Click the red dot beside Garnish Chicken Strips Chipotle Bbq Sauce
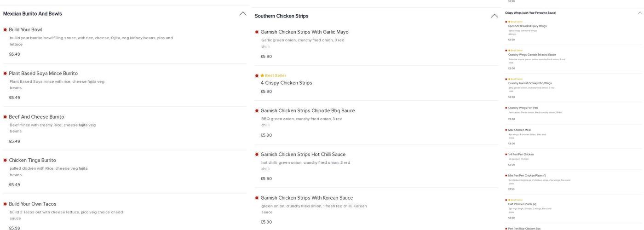 pyautogui.click(x=257, y=111)
